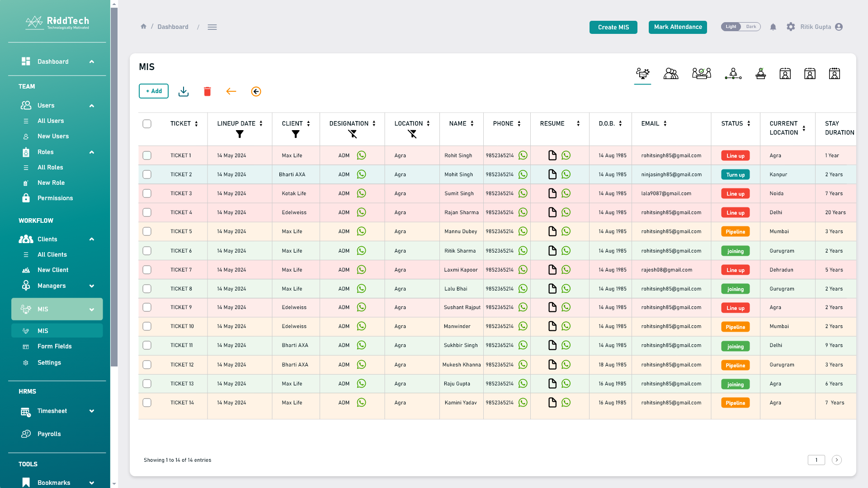Sort by STATUS column arrows
This screenshot has width=868, height=488.
coord(749,124)
